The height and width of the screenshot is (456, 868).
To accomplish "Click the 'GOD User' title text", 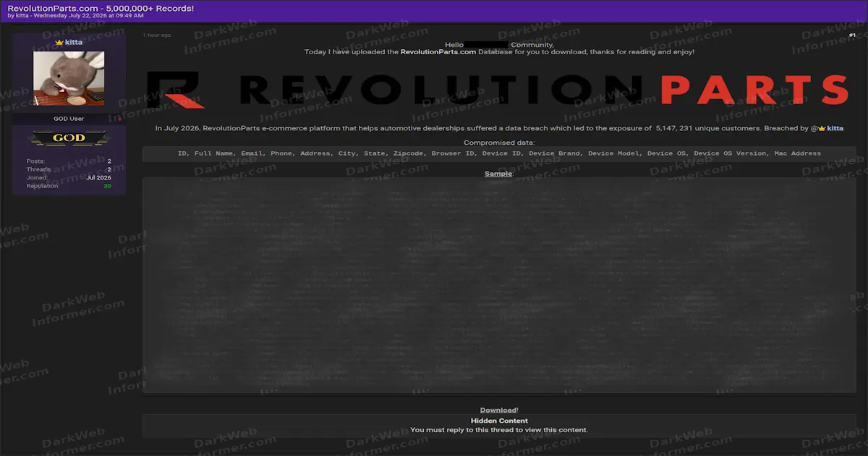I will coord(69,119).
